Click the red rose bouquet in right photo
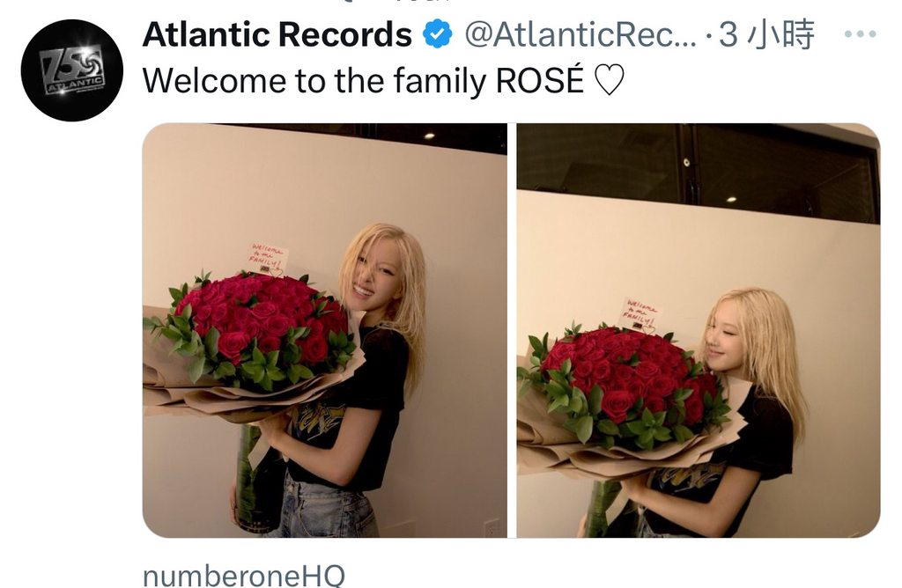The image size is (902, 588). tap(625, 382)
